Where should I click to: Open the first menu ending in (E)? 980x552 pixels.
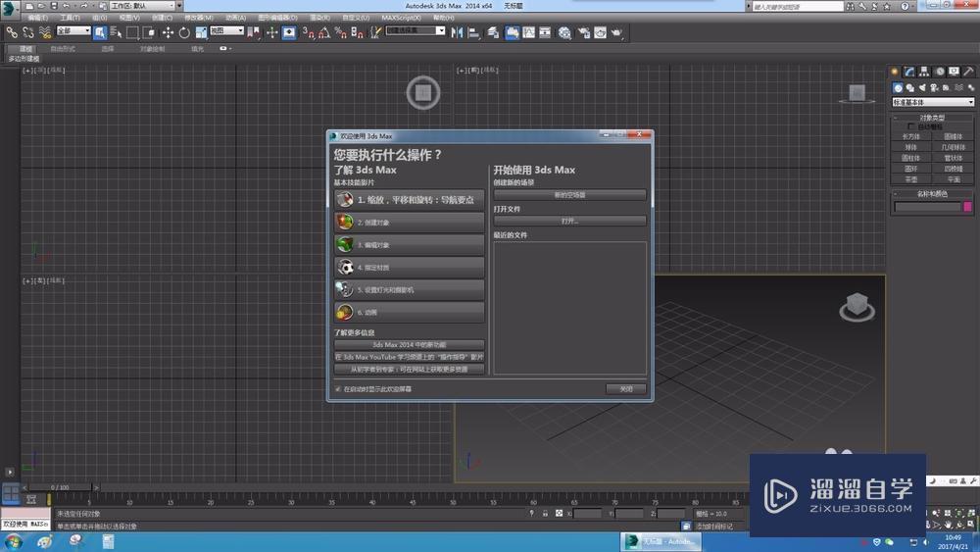(37, 18)
